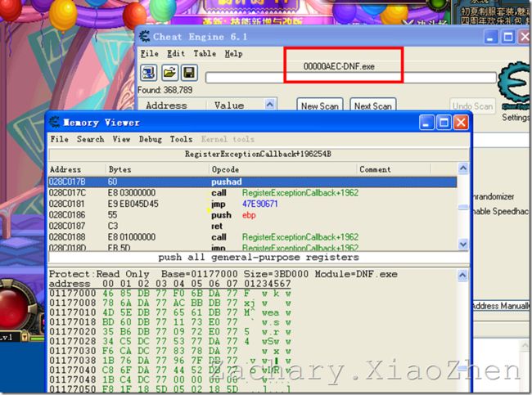532x395 pixels.
Task: Minimize the Memory Viewer window
Action: [x=426, y=123]
